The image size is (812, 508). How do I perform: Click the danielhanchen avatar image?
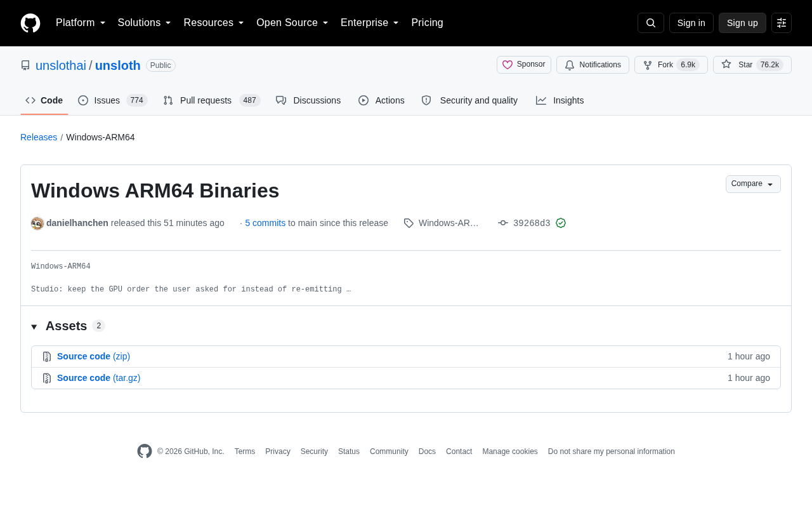click(37, 224)
